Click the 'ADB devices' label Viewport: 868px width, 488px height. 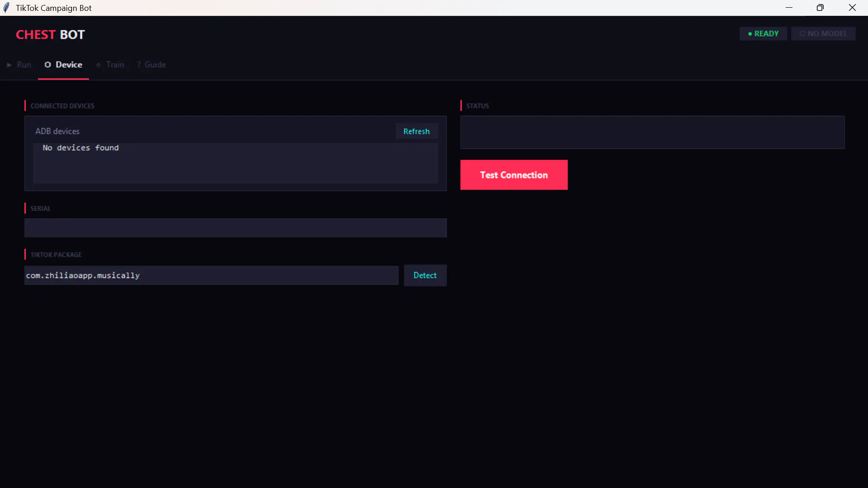coord(57,131)
